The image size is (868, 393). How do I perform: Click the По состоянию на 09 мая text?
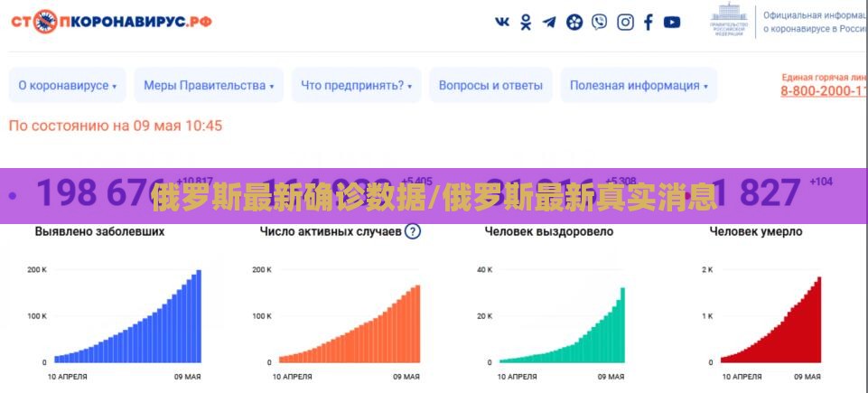115,126
